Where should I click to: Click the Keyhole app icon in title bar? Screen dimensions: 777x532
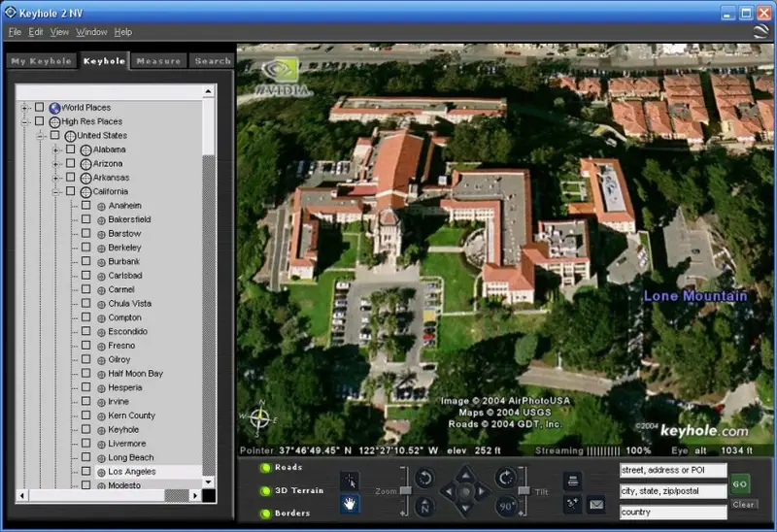tap(10, 12)
